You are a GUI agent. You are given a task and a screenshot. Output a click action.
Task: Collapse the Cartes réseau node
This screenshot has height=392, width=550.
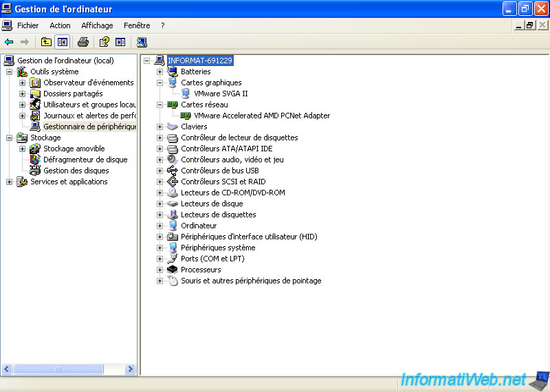[159, 105]
